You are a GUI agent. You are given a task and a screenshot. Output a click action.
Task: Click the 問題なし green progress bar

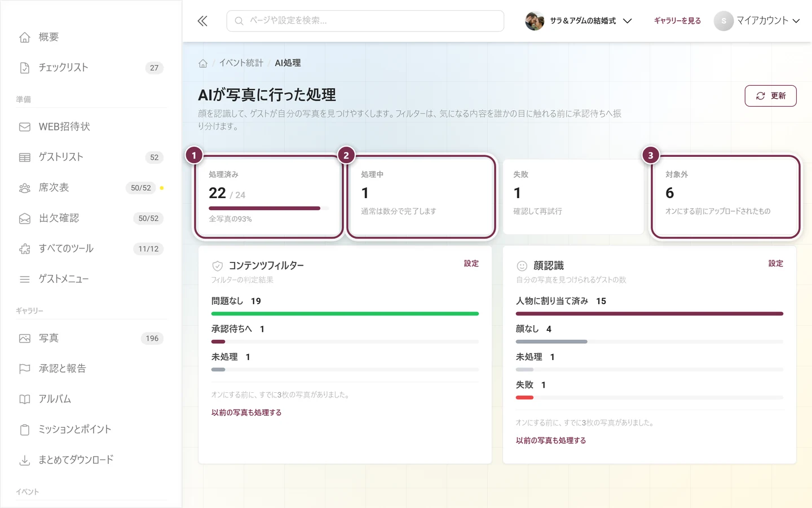coord(345,314)
